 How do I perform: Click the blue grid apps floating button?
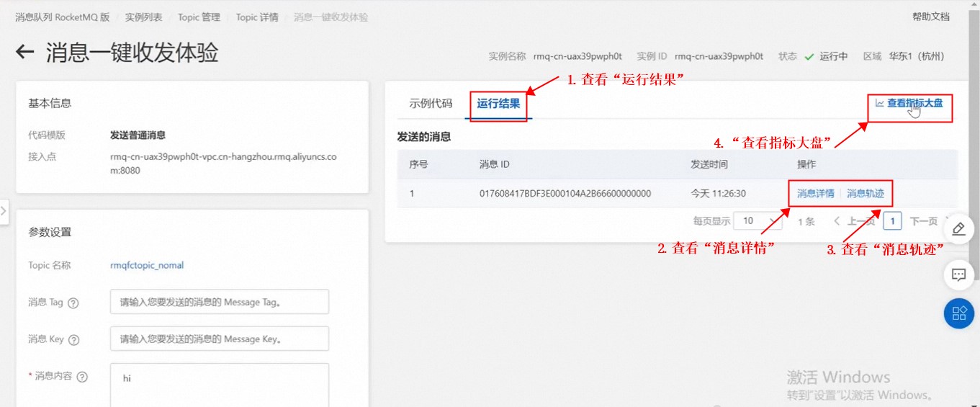[x=958, y=313]
